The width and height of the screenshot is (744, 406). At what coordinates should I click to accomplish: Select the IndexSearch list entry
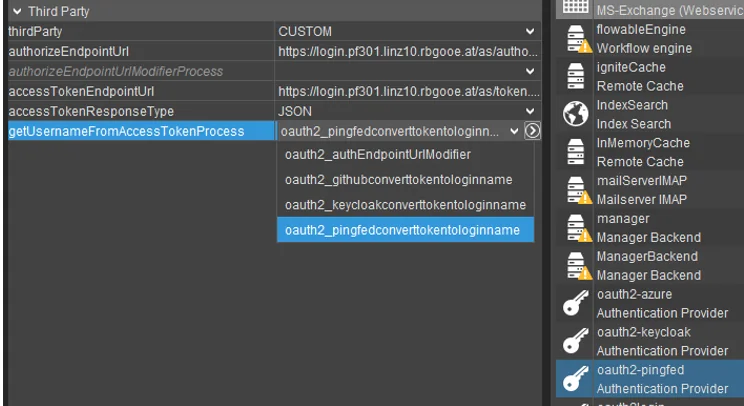(650, 114)
